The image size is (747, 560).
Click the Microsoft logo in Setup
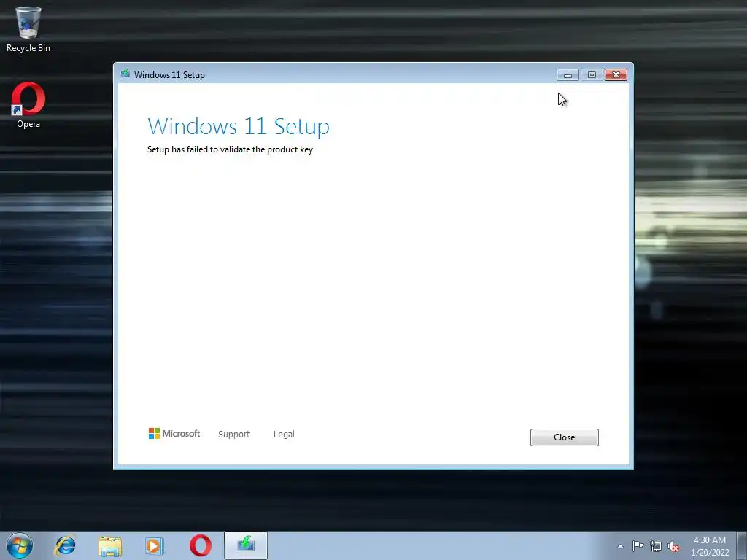point(174,433)
